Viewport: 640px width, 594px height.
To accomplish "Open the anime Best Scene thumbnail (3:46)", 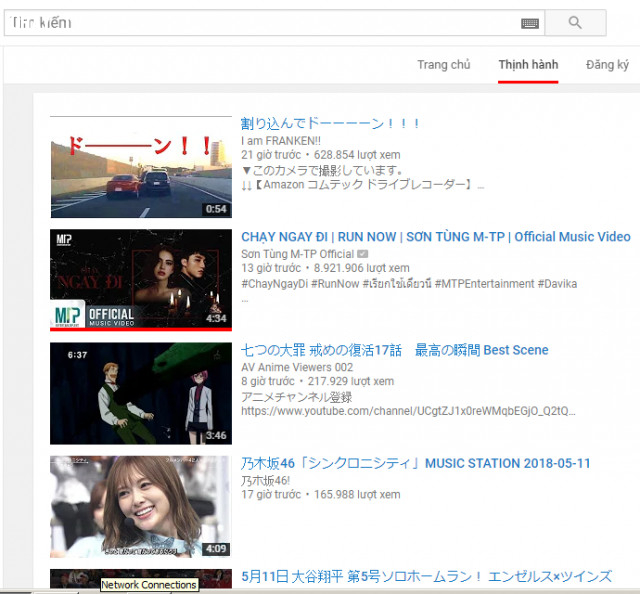I will point(141,393).
